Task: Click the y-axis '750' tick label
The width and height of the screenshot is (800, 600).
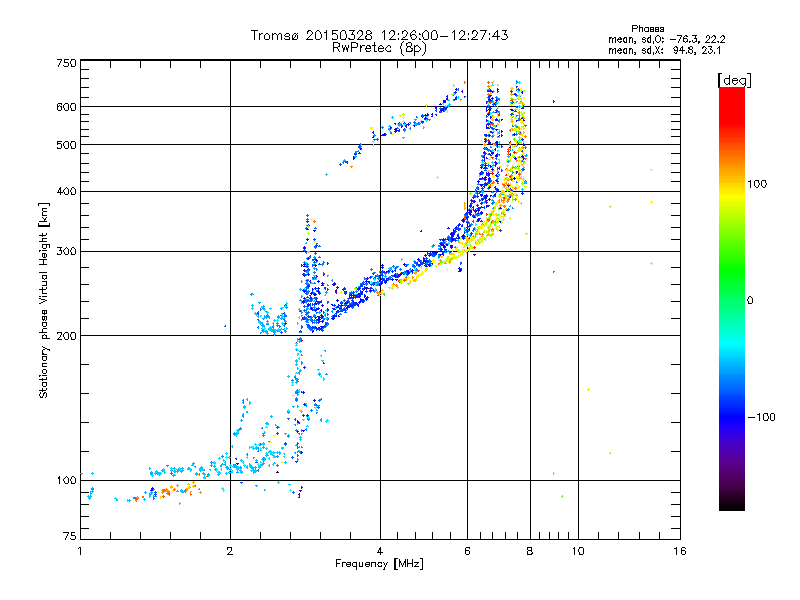Action: 66,63
